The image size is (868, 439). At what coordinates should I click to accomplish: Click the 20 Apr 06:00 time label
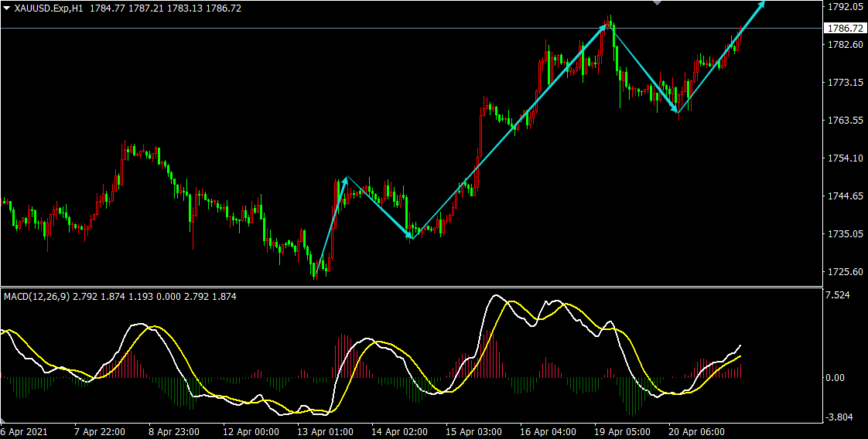[x=697, y=431]
